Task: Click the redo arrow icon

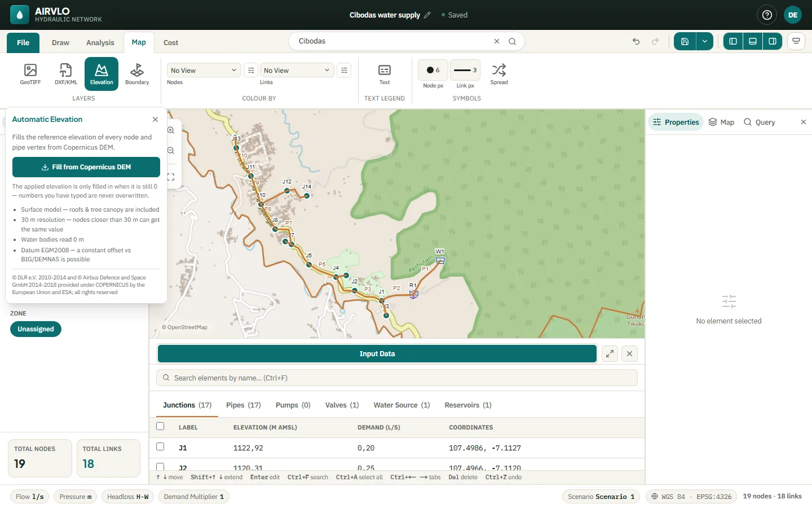Action: pyautogui.click(x=655, y=41)
